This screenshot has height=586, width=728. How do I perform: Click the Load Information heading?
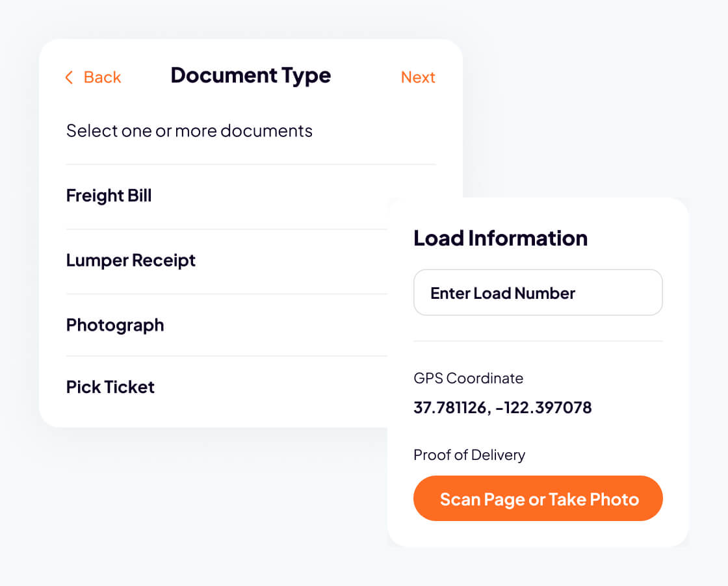pos(500,238)
